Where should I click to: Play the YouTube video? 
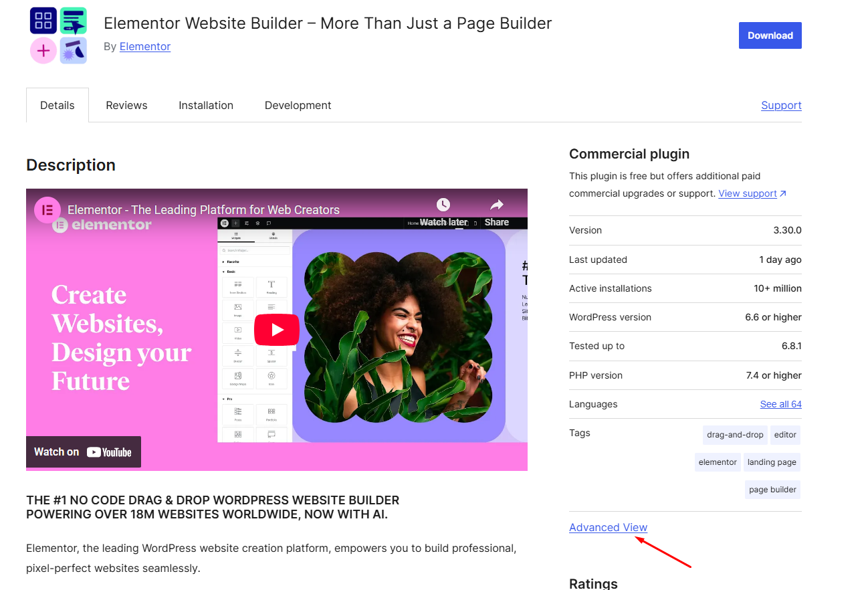pos(277,330)
